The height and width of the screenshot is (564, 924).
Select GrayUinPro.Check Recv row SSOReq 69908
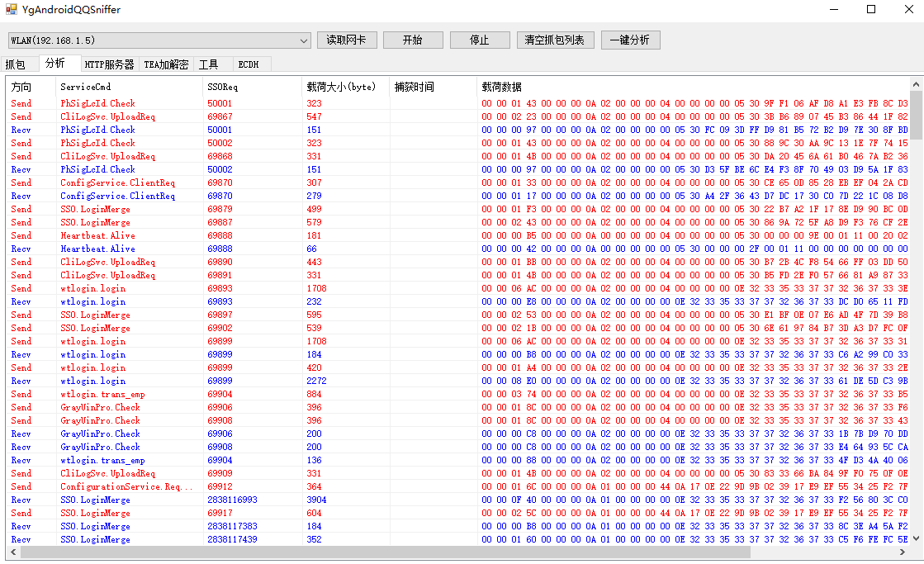tap(458, 447)
